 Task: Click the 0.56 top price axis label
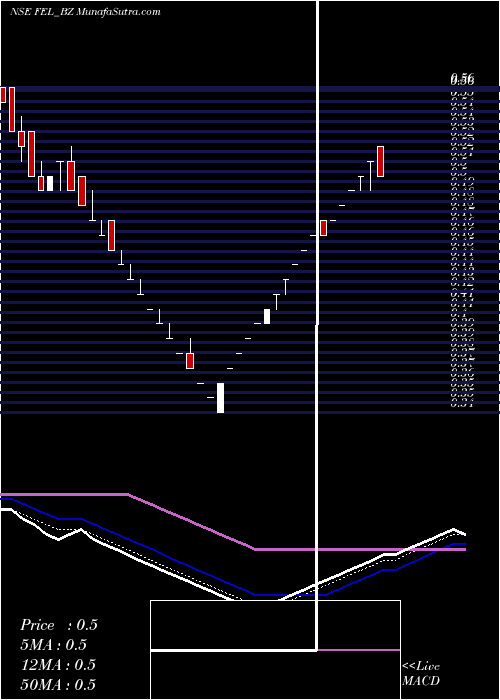[x=462, y=80]
